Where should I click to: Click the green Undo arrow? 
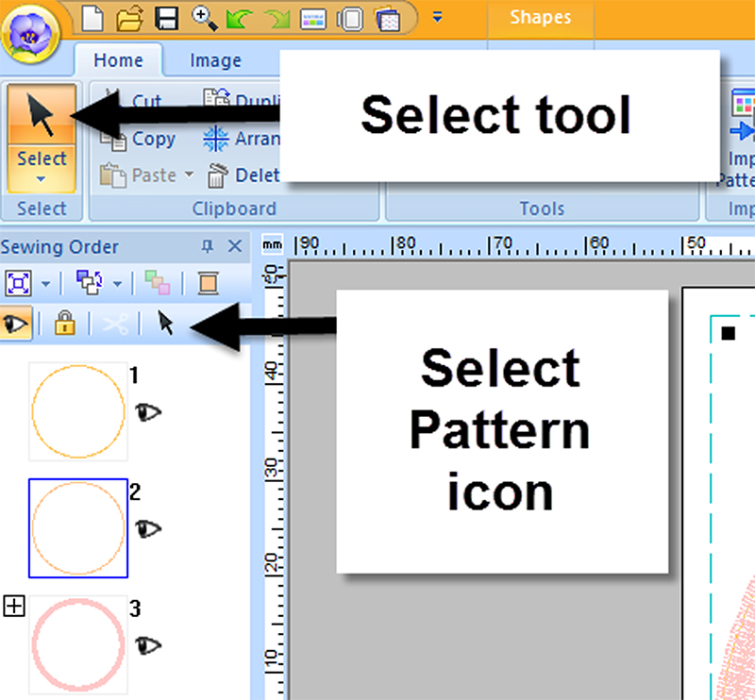coord(240,16)
